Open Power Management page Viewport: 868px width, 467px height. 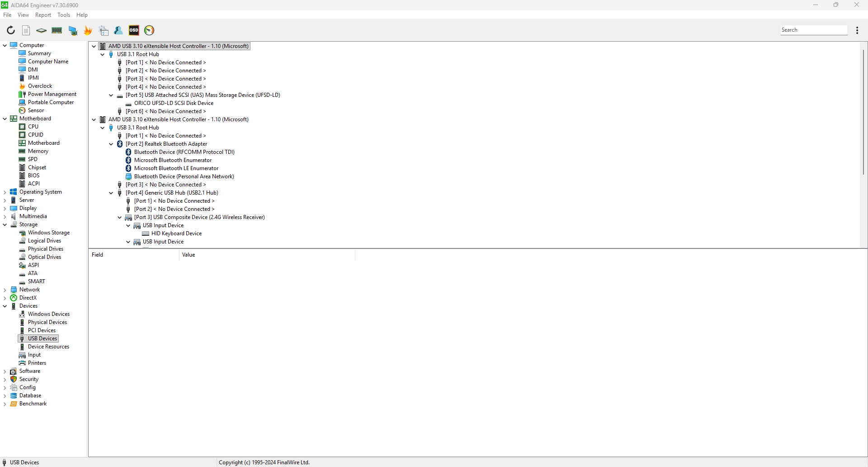[52, 94]
